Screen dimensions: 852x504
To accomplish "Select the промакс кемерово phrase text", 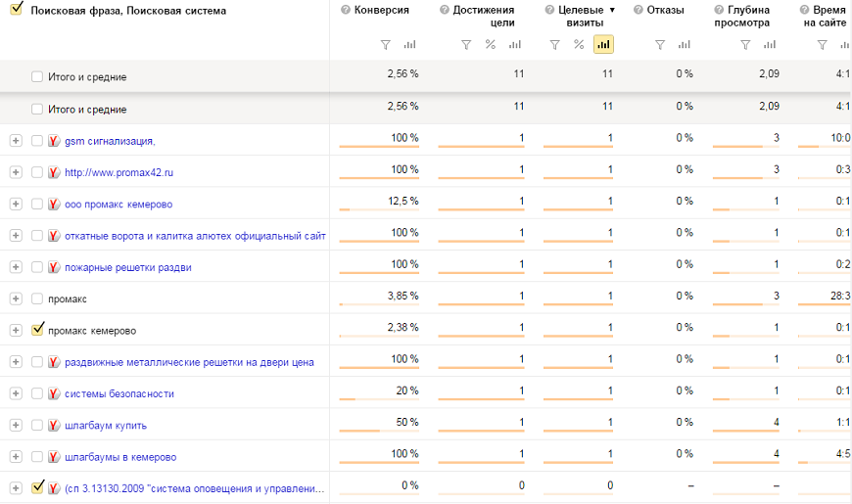I will coord(92,331).
